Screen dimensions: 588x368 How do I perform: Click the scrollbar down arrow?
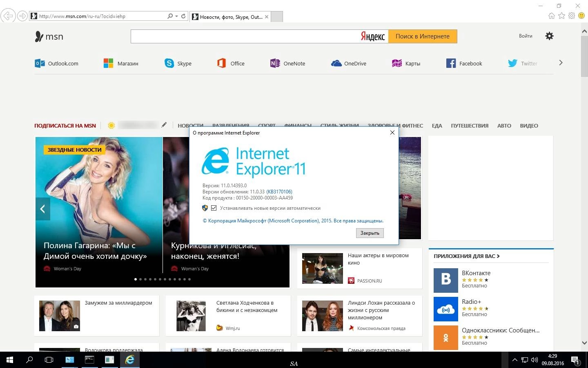(x=584, y=343)
